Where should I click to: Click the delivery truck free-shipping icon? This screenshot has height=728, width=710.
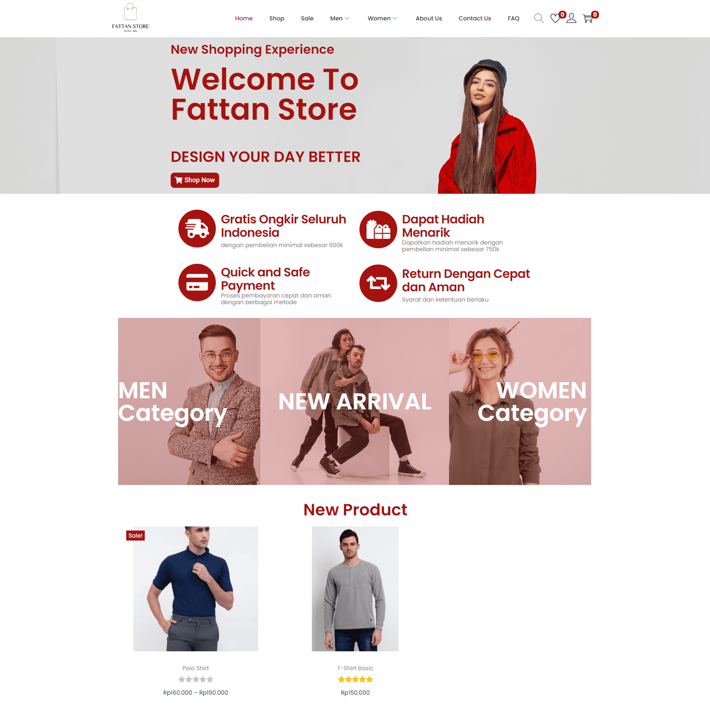[x=197, y=228]
